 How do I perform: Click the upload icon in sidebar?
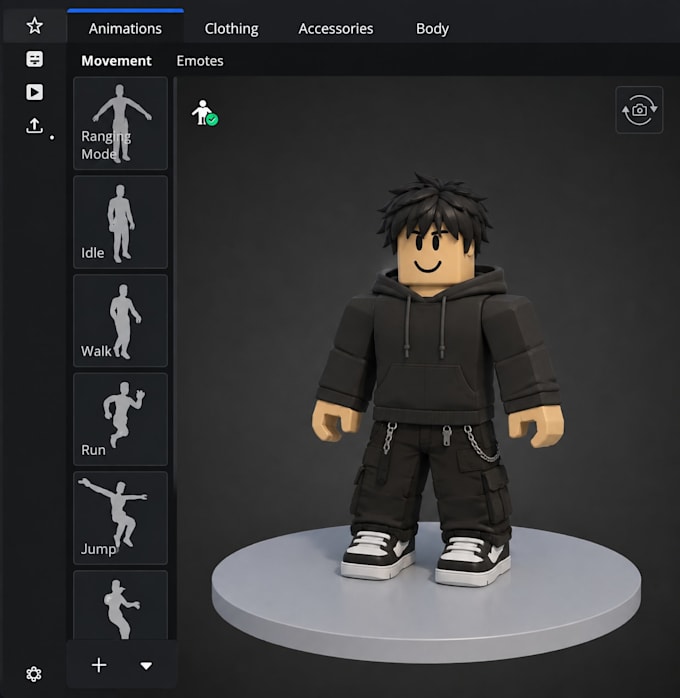point(34,126)
